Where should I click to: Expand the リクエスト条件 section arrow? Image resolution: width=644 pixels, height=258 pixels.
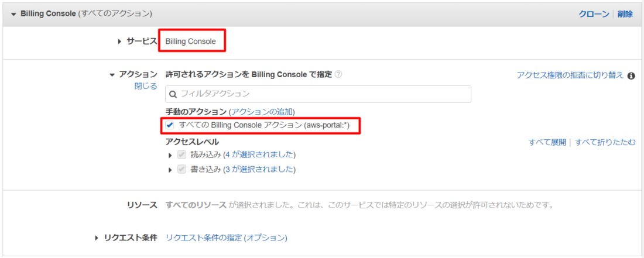97,238
